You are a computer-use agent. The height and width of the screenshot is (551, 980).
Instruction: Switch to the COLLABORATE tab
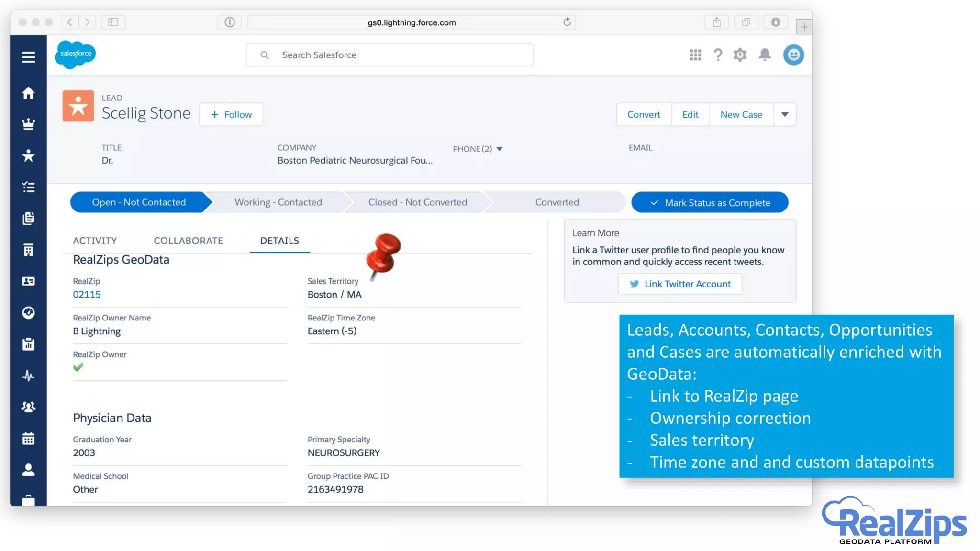pos(189,241)
